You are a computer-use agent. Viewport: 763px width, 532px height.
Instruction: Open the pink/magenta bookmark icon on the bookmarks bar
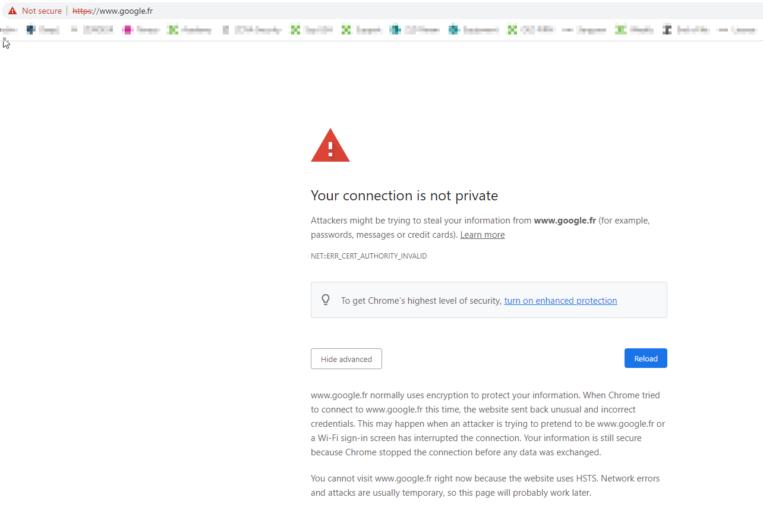[128, 29]
